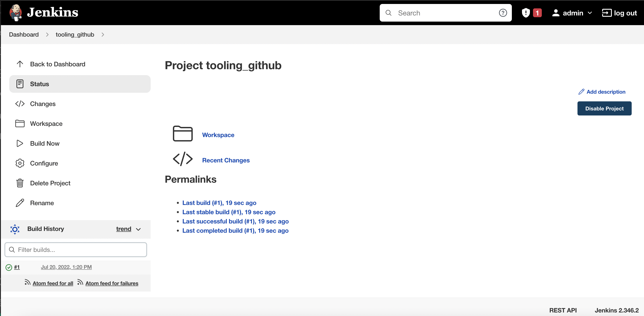The image size is (644, 316).
Task: Click the magnifier icon in Filter builds
Action: [x=12, y=249]
